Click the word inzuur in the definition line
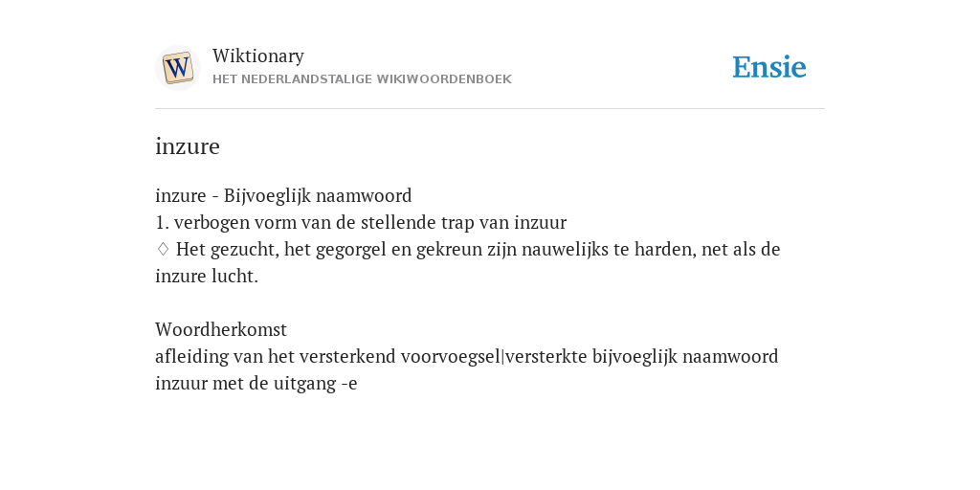Viewport: 980px width, 490px height. [x=541, y=222]
